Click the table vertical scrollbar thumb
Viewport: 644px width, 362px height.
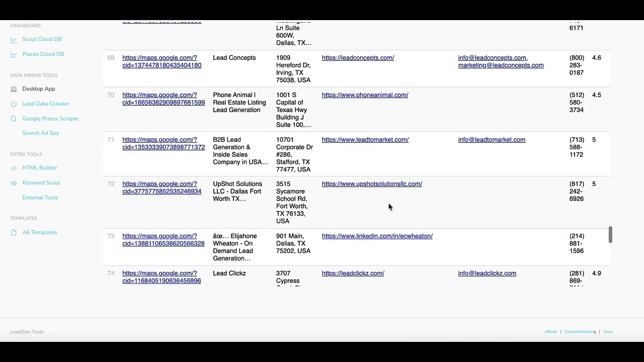tap(610, 235)
